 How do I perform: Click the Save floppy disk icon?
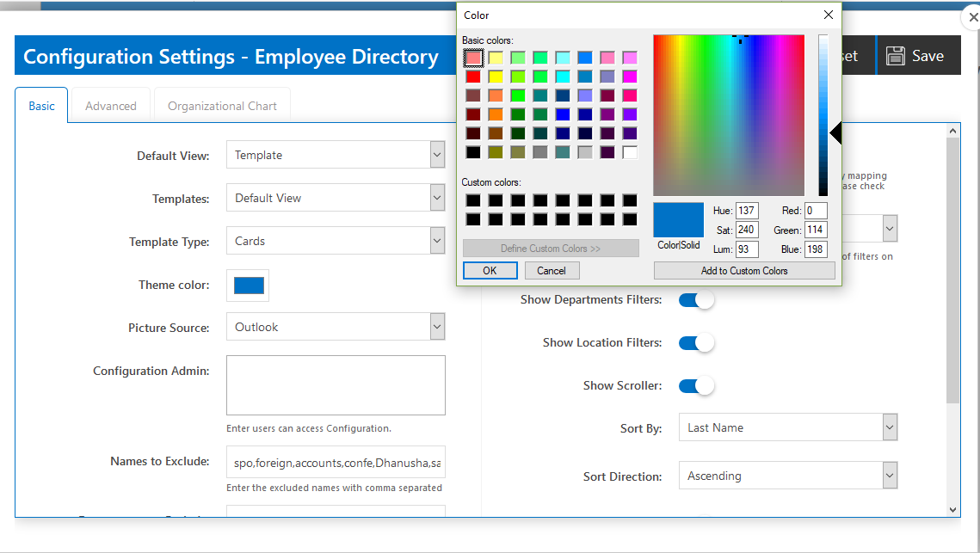tap(897, 55)
